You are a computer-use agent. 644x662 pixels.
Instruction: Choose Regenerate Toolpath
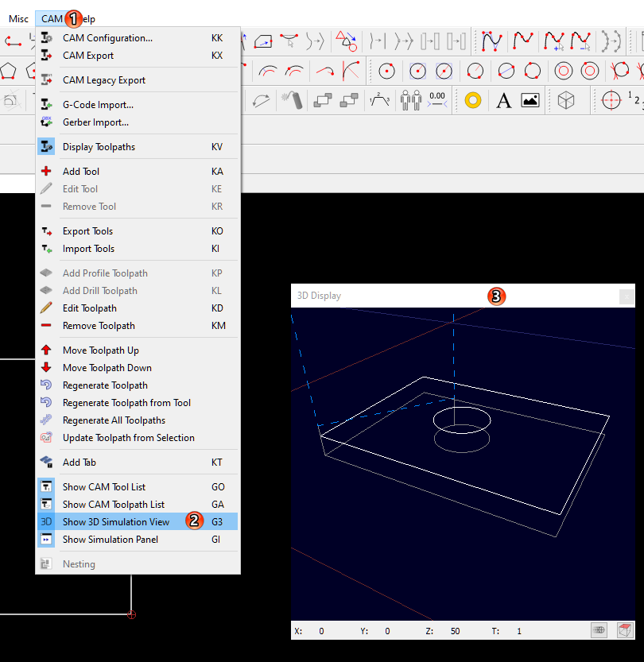pos(138,385)
